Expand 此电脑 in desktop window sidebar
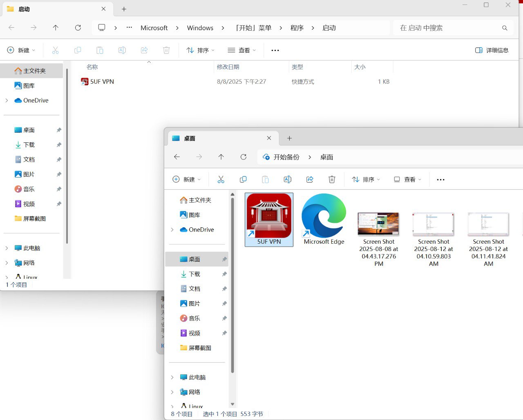523x420 pixels. tap(172, 377)
